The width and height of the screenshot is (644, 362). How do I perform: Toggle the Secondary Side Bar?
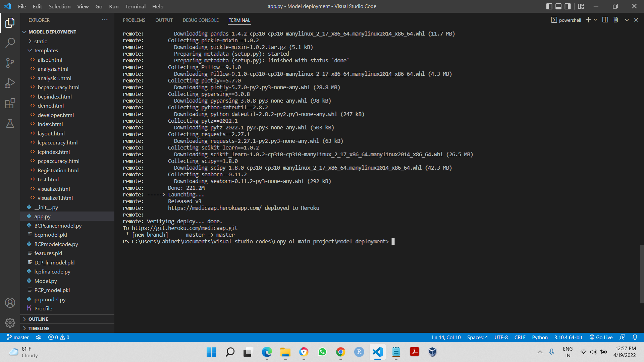[x=567, y=6]
